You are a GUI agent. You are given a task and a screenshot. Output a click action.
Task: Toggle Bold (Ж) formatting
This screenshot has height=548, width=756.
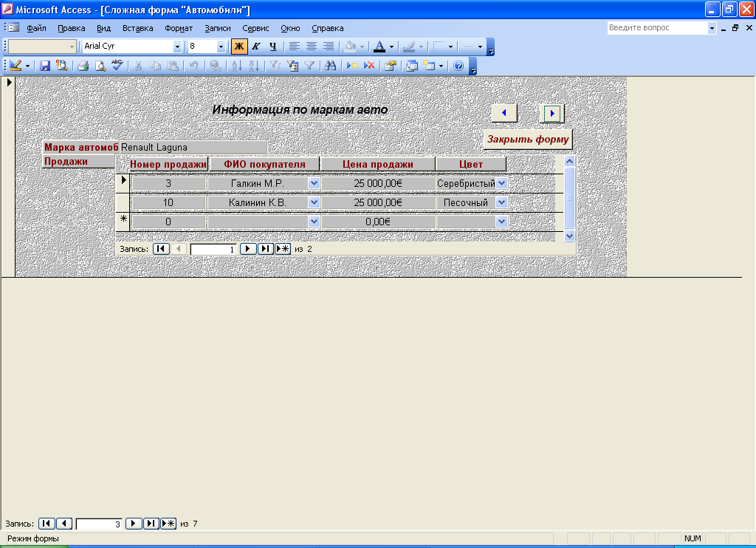(x=238, y=47)
